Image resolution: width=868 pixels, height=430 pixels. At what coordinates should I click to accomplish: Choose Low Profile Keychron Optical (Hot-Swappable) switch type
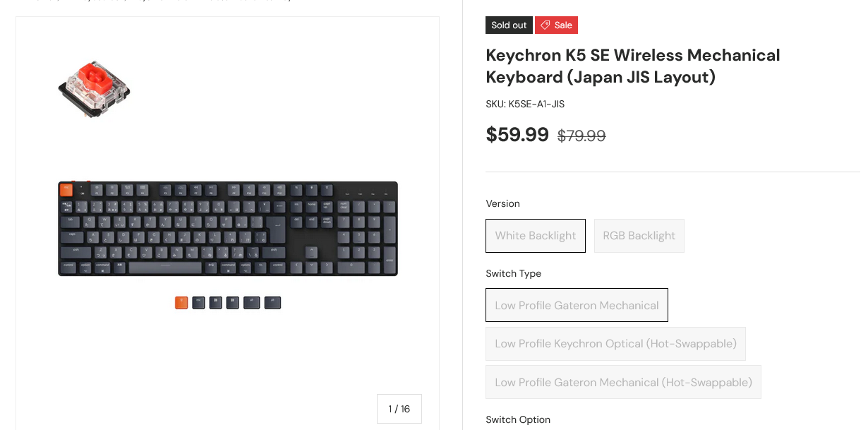pos(615,344)
